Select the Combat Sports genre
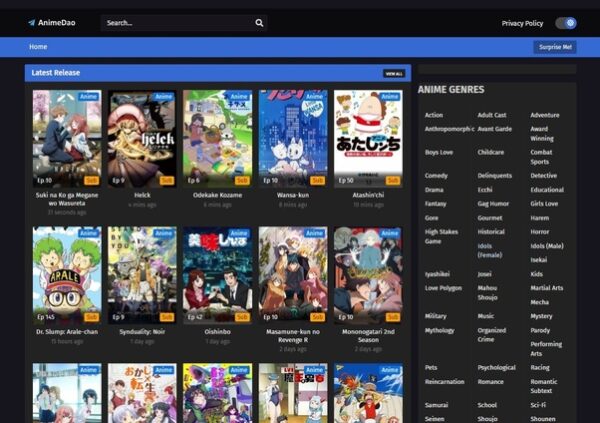Screen dimensions: 600x423 541,157
